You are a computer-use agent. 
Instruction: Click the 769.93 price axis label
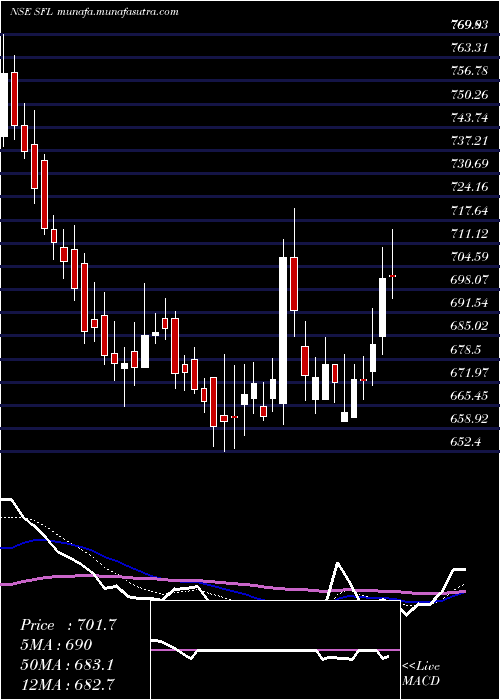(x=469, y=25)
